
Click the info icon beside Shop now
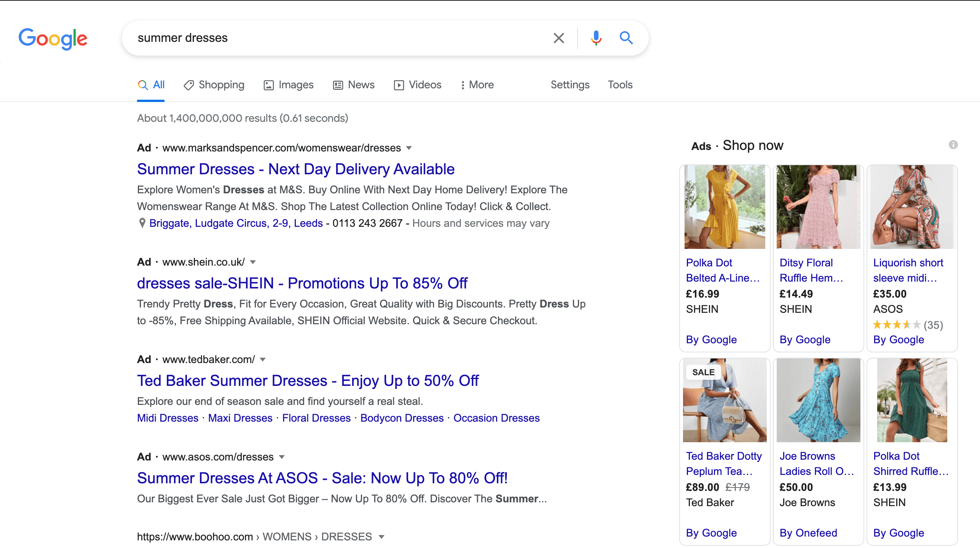point(953,145)
